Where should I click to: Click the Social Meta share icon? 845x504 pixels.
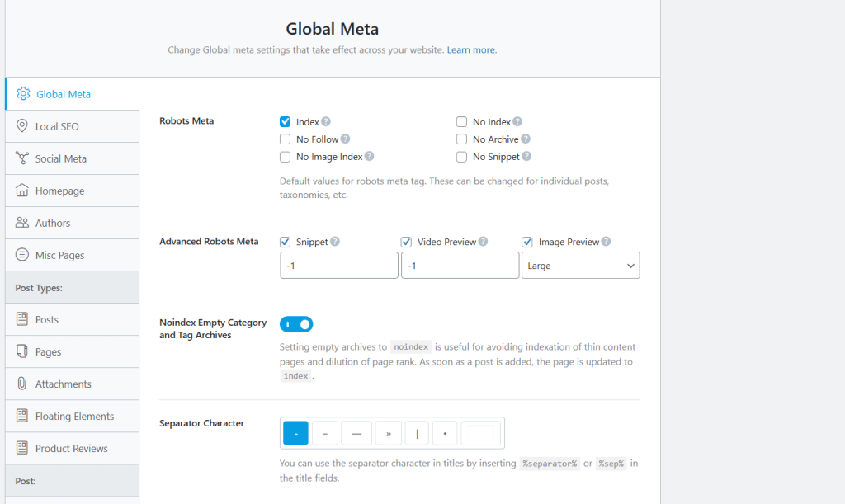click(x=22, y=158)
